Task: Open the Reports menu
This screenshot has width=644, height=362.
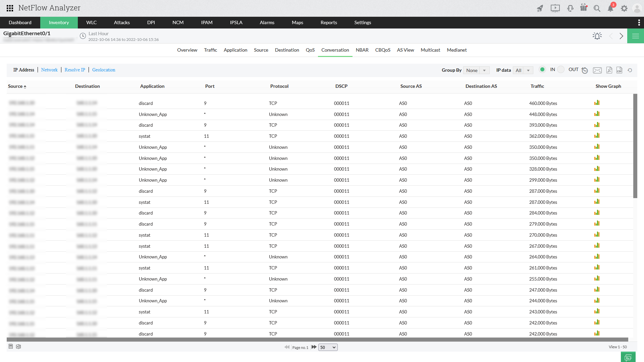Action: pyautogui.click(x=328, y=22)
